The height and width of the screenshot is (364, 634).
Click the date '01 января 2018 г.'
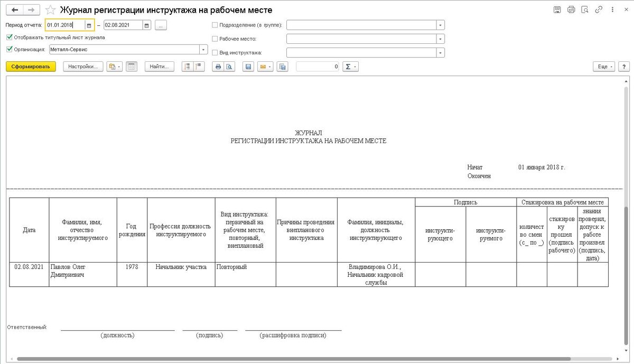click(x=542, y=167)
